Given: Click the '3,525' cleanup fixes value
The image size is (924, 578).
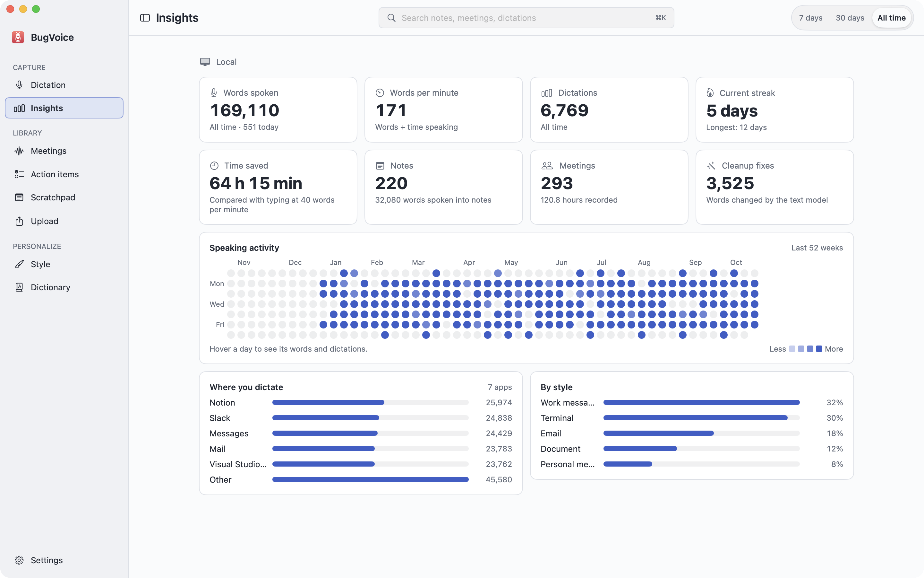Looking at the screenshot, I should point(730,183).
